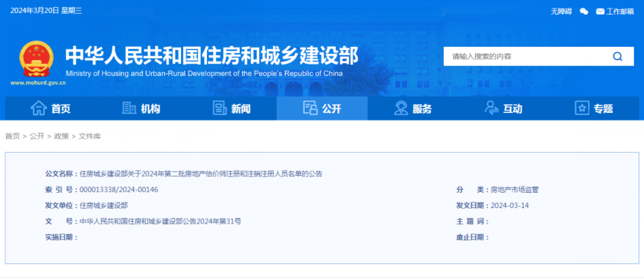Click the magnifier search icon

[x=617, y=56]
